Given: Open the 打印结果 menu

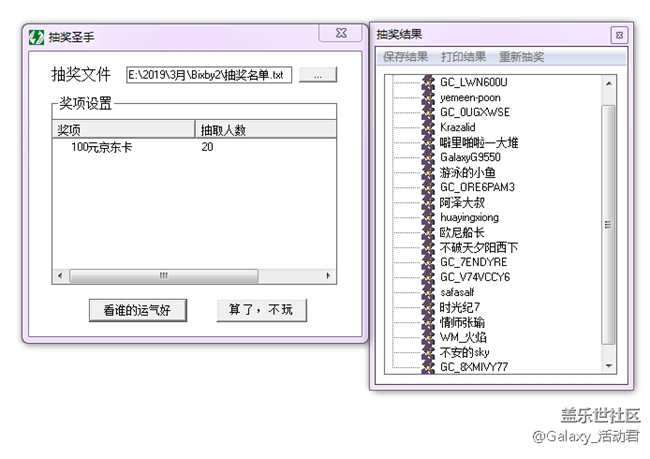Looking at the screenshot, I should click(463, 57).
